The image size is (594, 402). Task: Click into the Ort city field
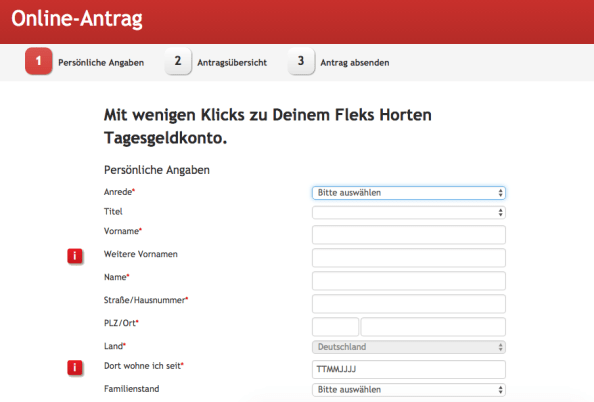(x=433, y=327)
